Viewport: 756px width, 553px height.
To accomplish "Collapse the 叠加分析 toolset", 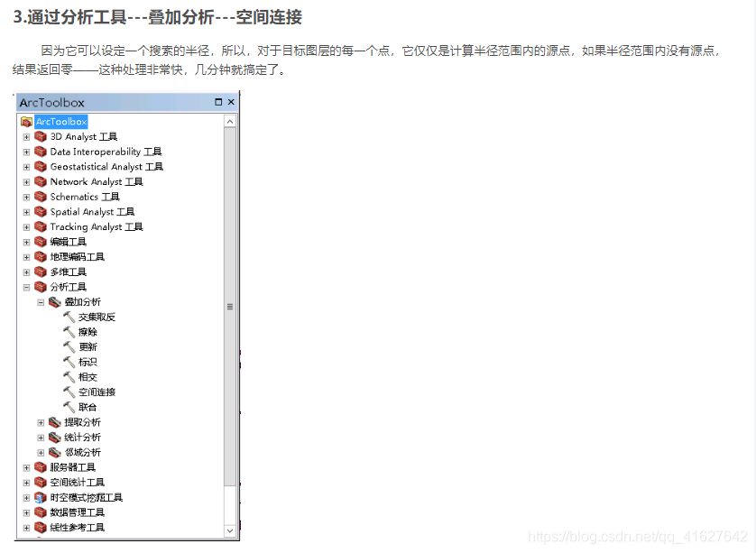I will click(x=41, y=302).
